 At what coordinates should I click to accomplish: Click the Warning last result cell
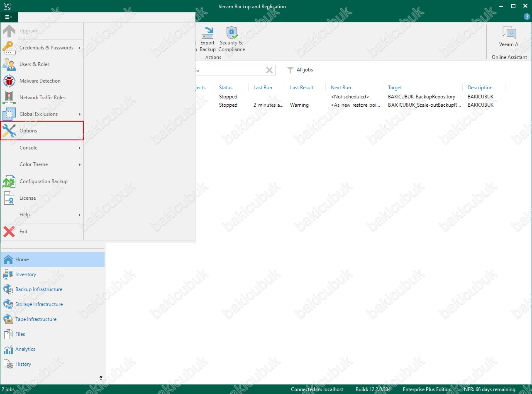pos(299,105)
